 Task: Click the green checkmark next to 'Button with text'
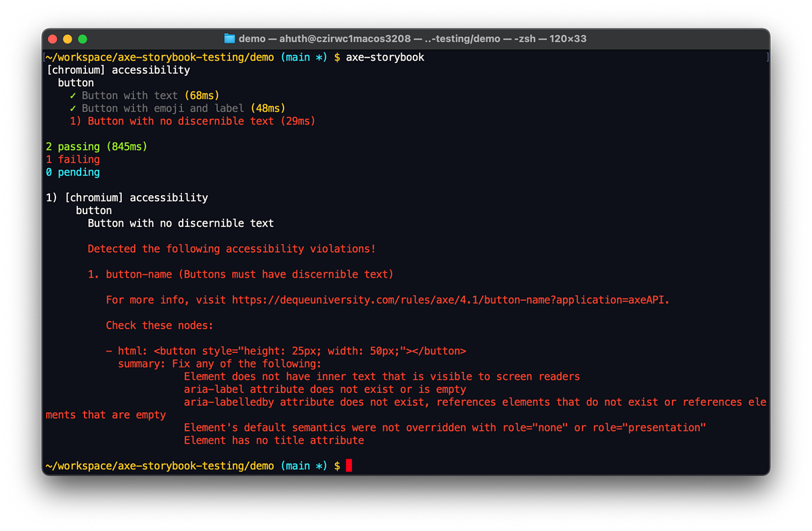point(71,95)
